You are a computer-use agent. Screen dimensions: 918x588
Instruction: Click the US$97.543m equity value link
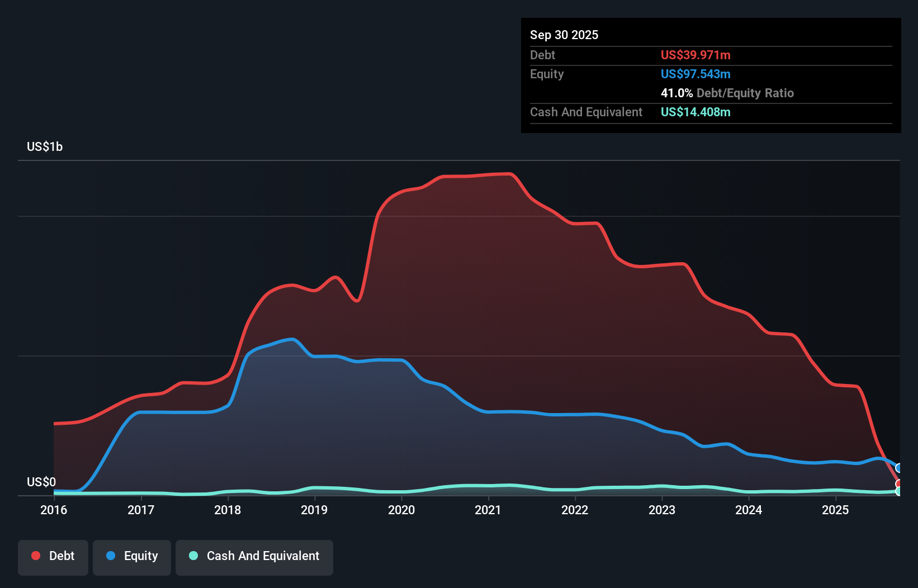click(x=695, y=74)
